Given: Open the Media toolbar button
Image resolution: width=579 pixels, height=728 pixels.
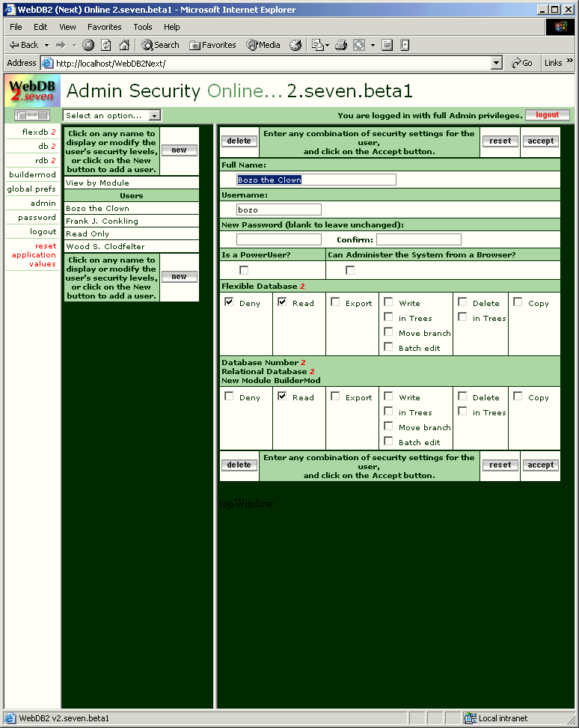Looking at the screenshot, I should tap(263, 45).
